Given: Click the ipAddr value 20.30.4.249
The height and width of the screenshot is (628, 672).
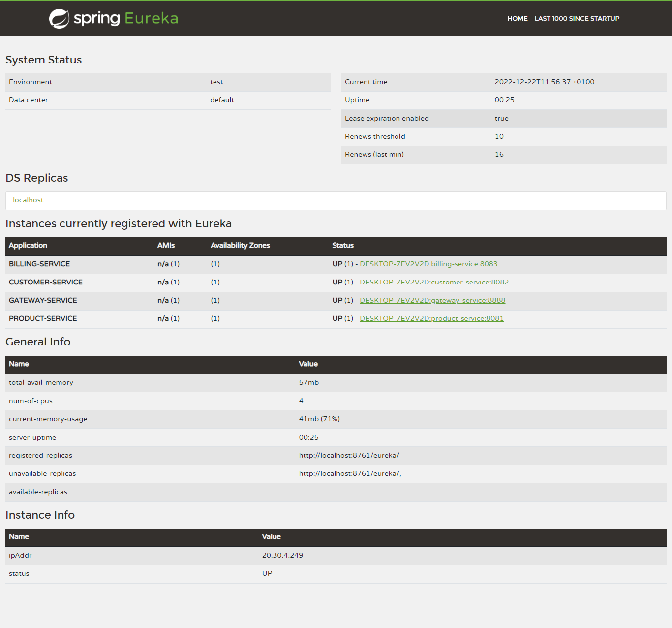Looking at the screenshot, I should 282,556.
